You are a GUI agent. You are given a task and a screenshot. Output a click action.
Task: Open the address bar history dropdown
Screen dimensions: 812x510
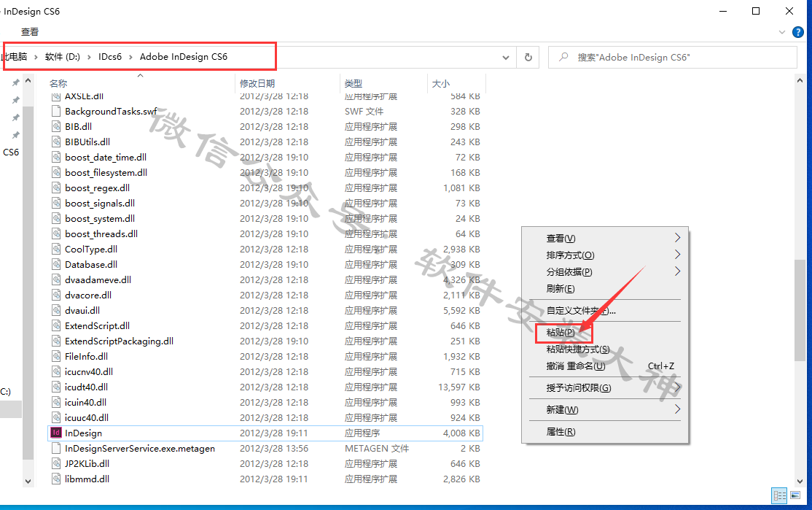tap(506, 58)
